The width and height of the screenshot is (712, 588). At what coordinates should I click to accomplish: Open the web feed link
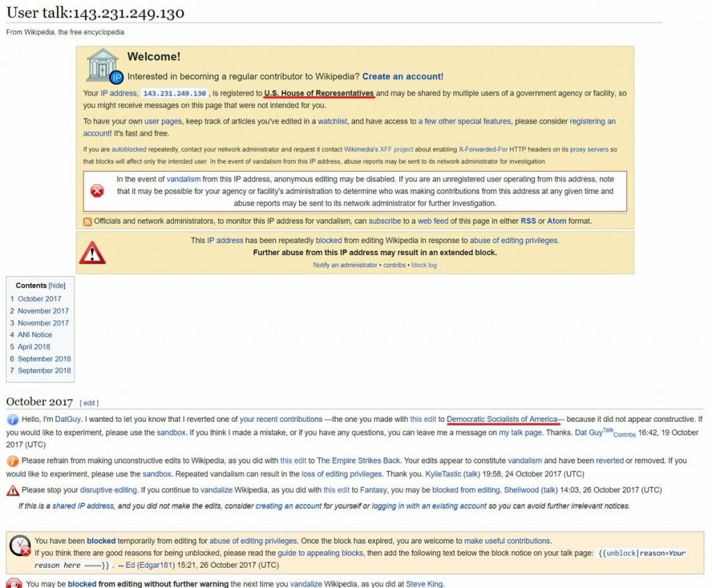432,221
